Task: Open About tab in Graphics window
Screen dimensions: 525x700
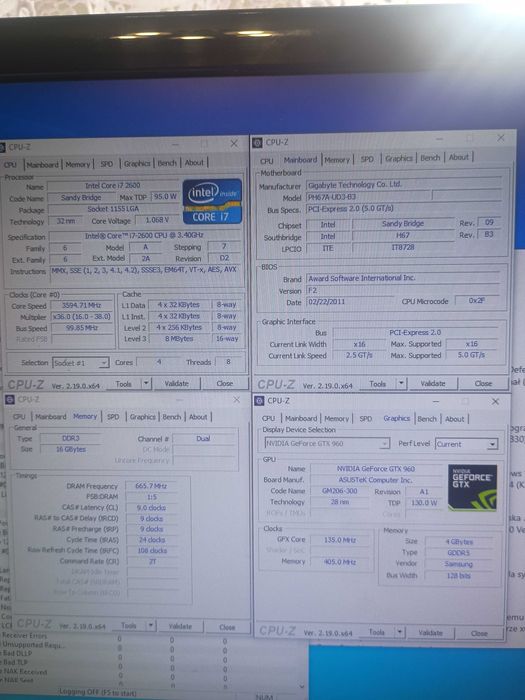Action: 454,419
